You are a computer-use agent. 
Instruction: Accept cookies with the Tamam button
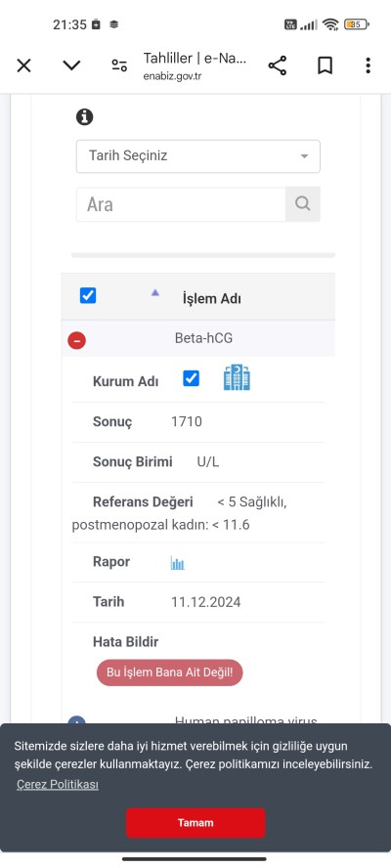195,823
